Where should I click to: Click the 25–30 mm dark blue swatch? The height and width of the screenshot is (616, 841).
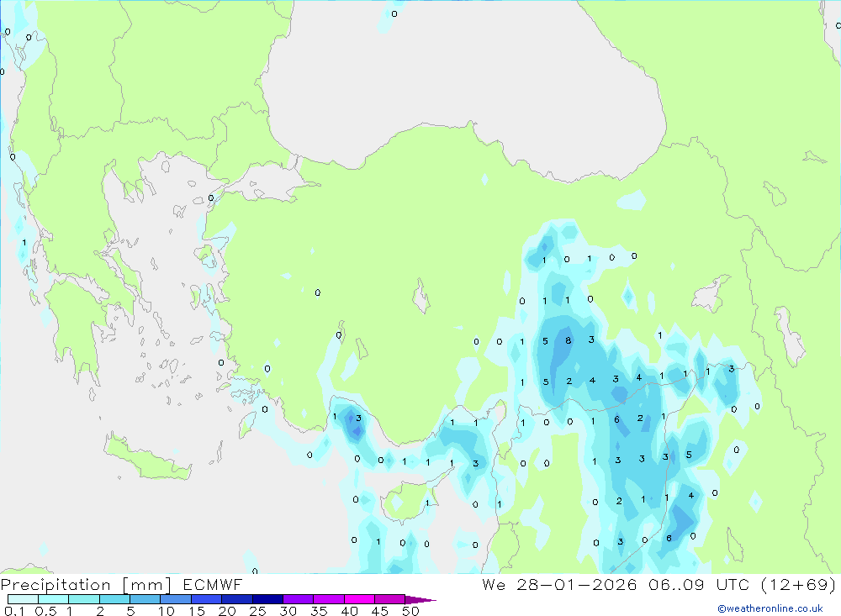tap(267, 599)
